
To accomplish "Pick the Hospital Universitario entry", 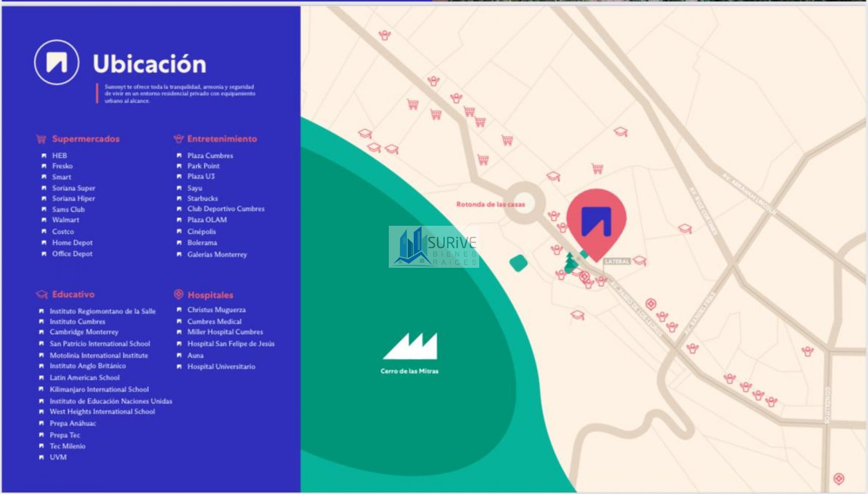I will point(221,367).
